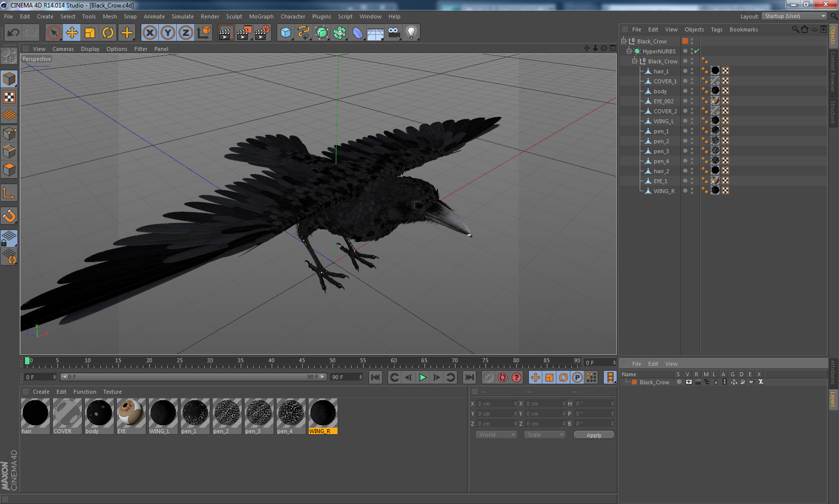
Task: Select the pen_3 object in tree
Action: 661,151
